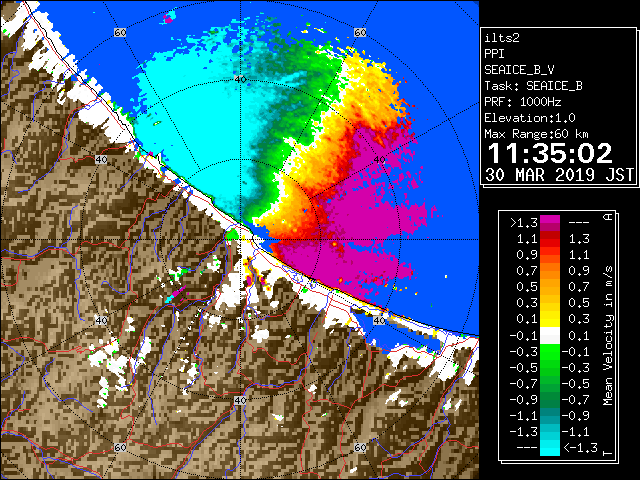640x480 pixels.
Task: Click the 'Max Range:60 km' line
Action: pos(536,134)
